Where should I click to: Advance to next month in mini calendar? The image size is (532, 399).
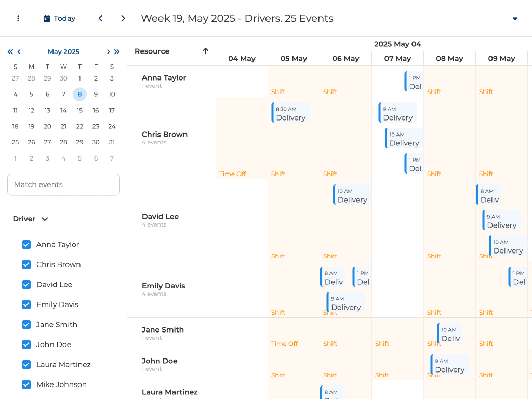(x=108, y=52)
